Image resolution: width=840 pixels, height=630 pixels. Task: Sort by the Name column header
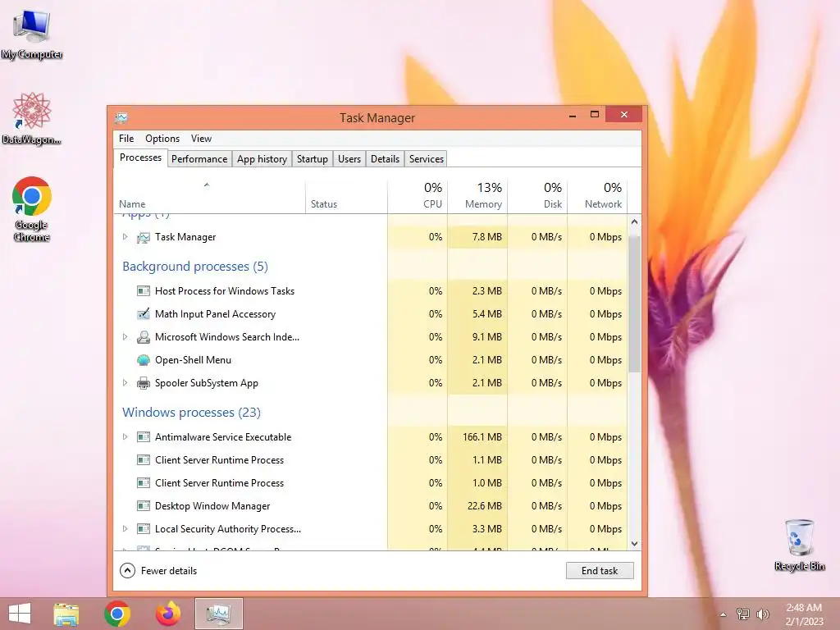[x=209, y=195]
